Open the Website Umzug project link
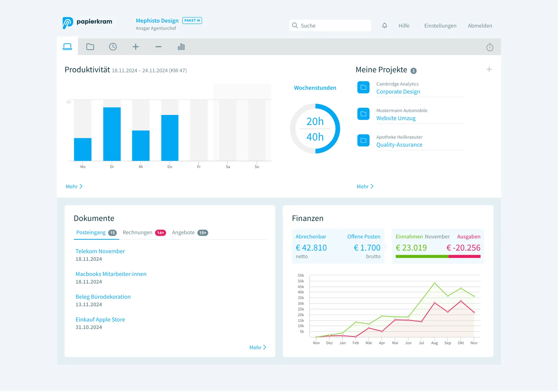 [x=396, y=118]
